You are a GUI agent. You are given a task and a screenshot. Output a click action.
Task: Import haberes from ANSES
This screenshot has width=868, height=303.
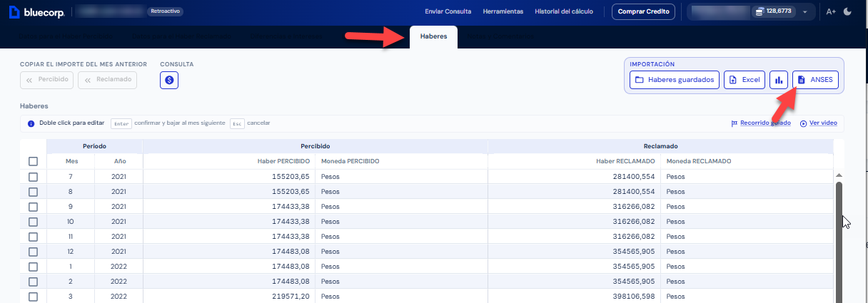[815, 80]
